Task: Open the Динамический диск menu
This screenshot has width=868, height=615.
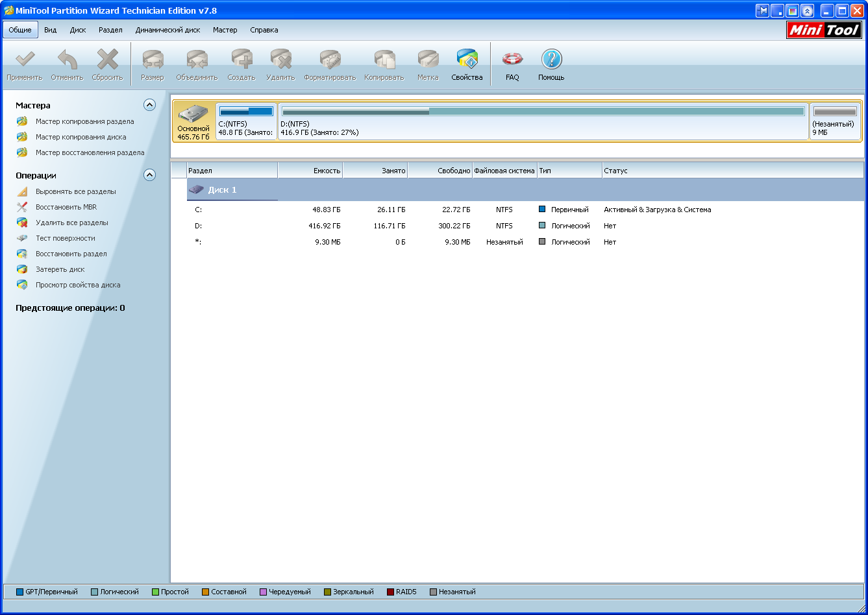Action: click(167, 30)
